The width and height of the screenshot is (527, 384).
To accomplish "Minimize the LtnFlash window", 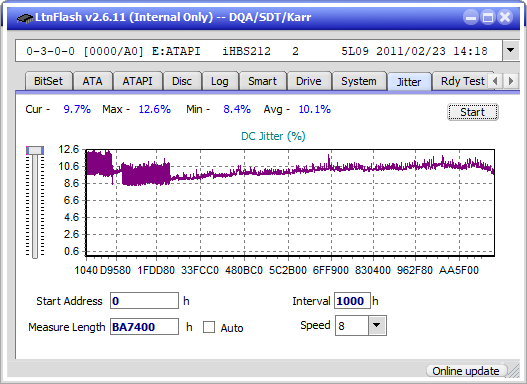I will [x=471, y=17].
